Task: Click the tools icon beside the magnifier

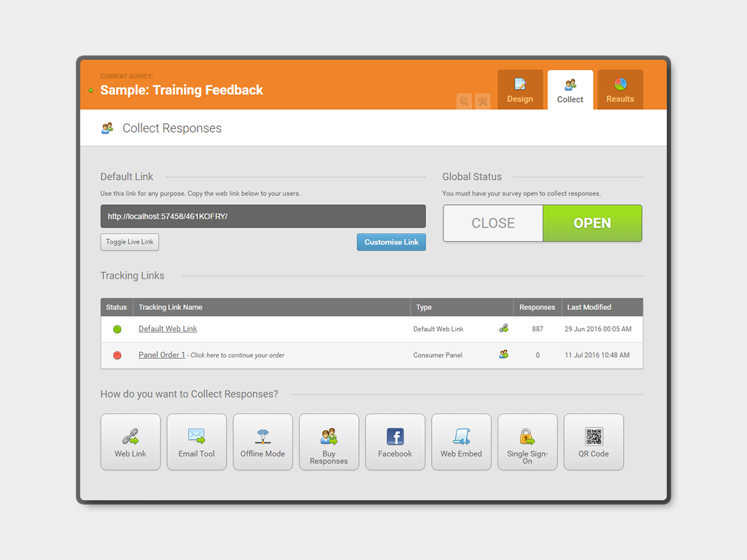Action: [482, 101]
